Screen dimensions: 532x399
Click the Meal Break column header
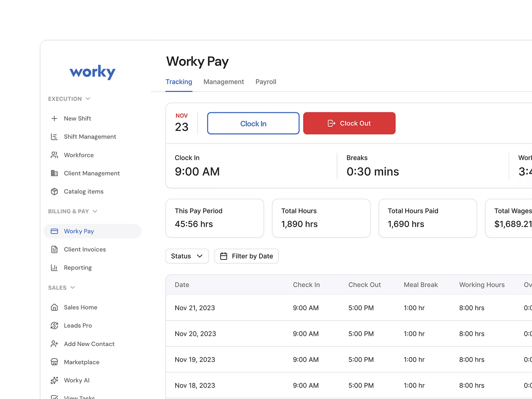(x=421, y=285)
